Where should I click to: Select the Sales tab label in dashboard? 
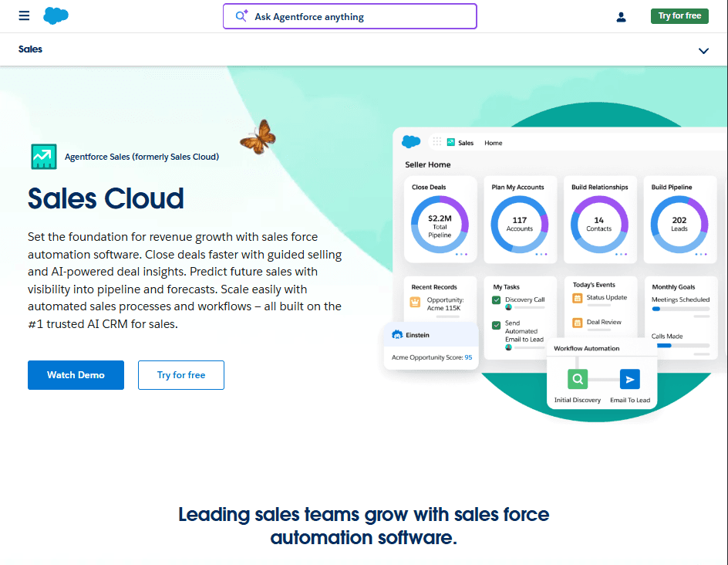tap(466, 143)
